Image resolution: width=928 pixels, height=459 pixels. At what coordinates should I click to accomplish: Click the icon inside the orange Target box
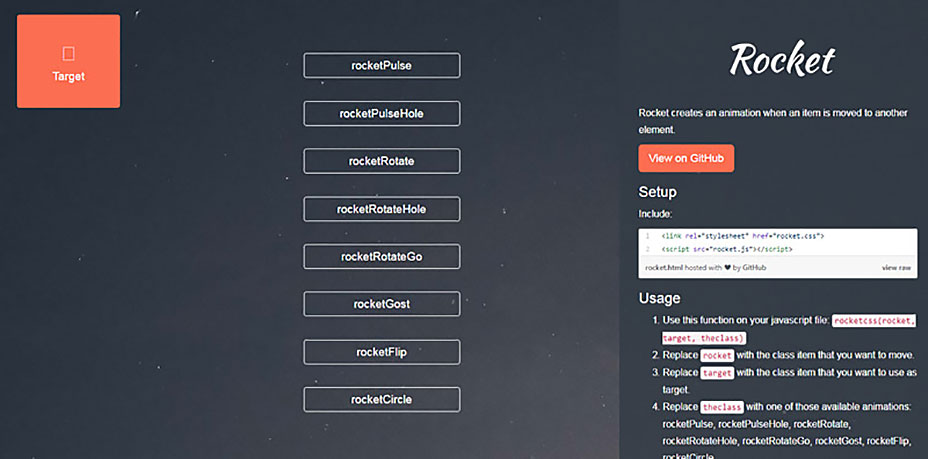(68, 53)
